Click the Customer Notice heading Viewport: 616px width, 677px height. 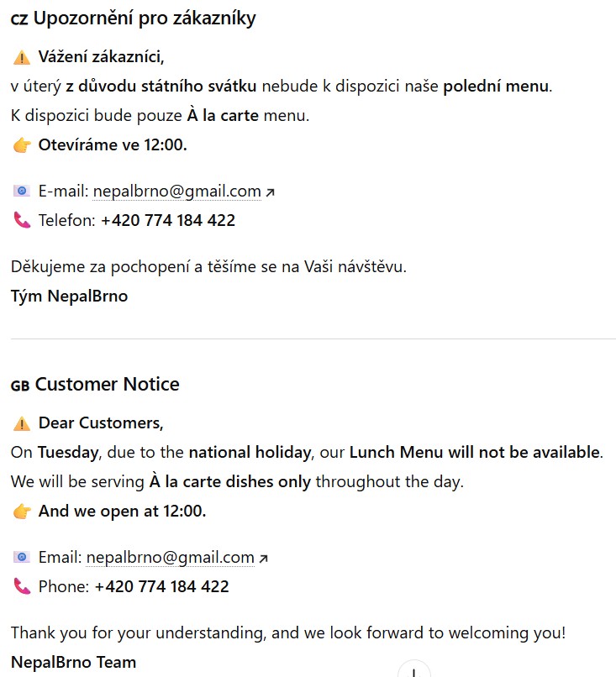(x=107, y=385)
